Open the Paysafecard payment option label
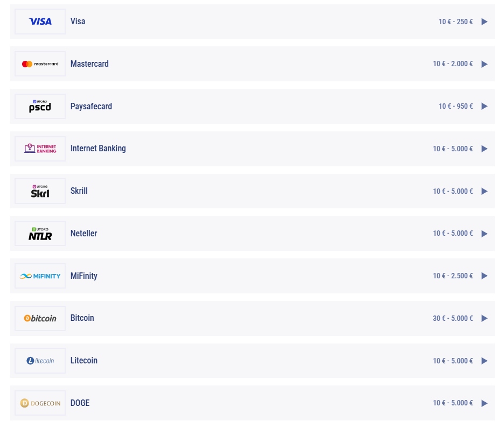Viewport: 504px width, 428px height. coord(92,107)
